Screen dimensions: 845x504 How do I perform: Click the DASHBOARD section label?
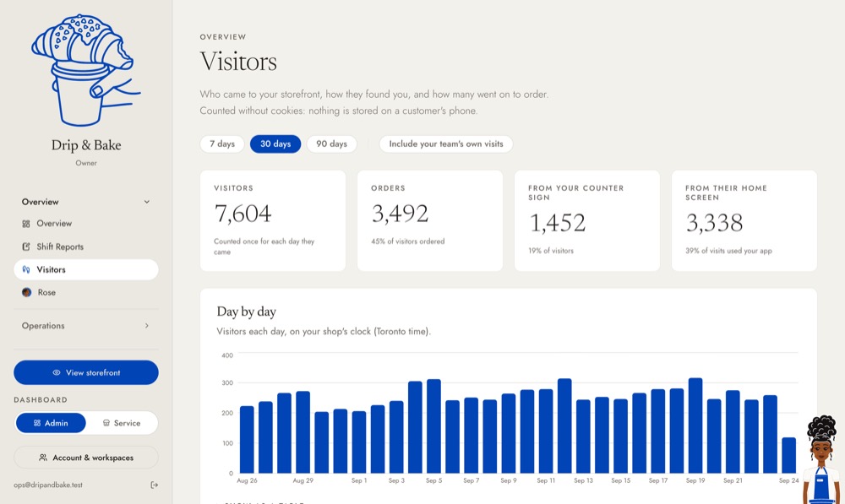click(x=41, y=400)
